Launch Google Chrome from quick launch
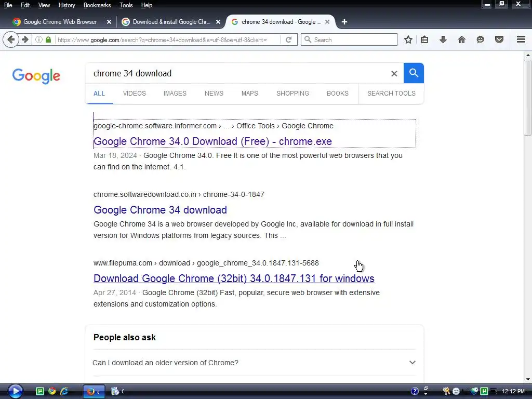Viewport: 532px width, 399px height. pyautogui.click(x=52, y=391)
